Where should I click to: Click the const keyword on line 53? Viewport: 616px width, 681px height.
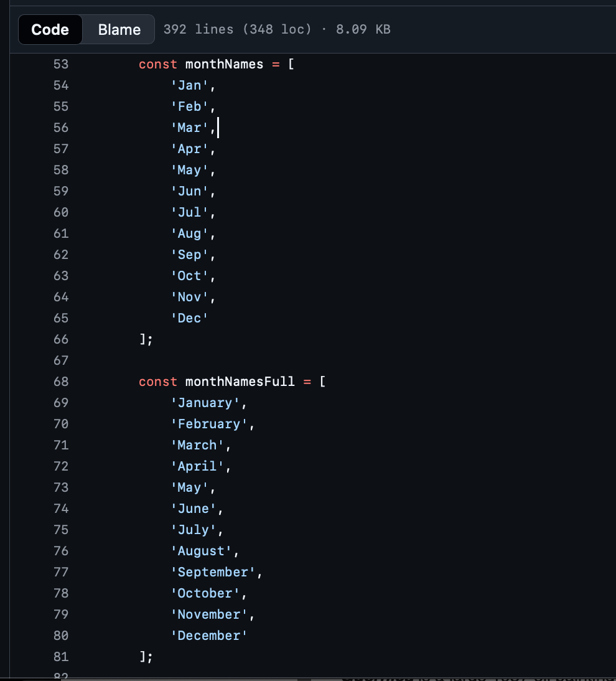point(158,64)
